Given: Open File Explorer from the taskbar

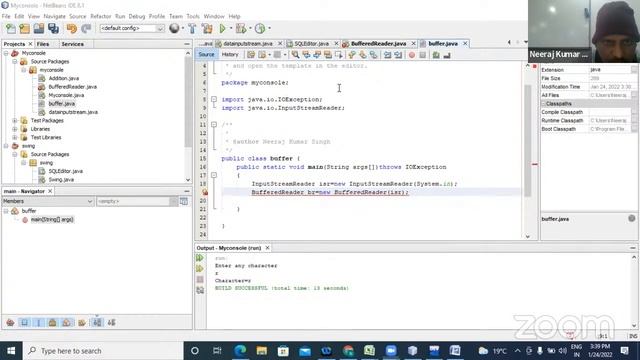Looking at the screenshot, I should pos(262,351).
